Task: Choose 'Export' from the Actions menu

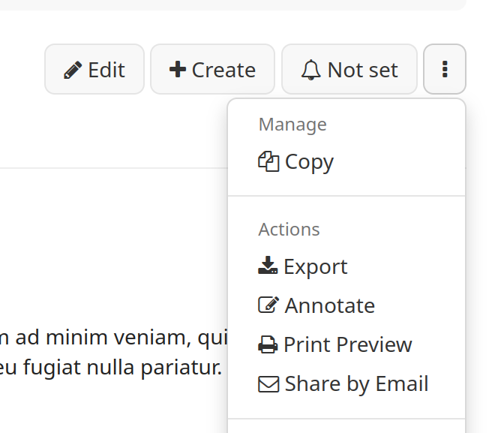Action: pos(315,266)
